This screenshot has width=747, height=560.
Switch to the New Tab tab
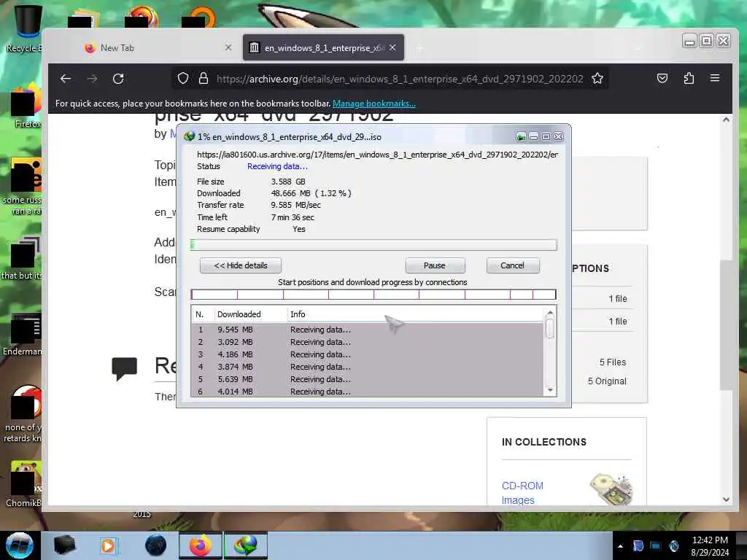[x=152, y=47]
